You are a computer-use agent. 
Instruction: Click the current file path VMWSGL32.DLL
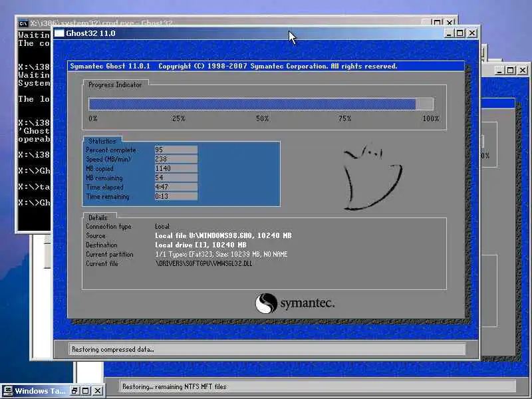tap(203, 263)
